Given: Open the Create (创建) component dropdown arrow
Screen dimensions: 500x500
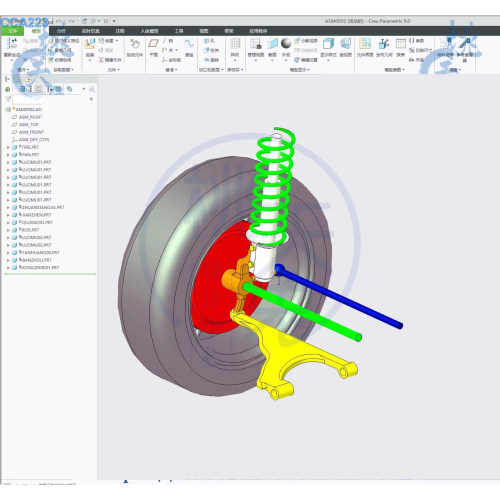Looking at the screenshot, I should (x=117, y=41).
